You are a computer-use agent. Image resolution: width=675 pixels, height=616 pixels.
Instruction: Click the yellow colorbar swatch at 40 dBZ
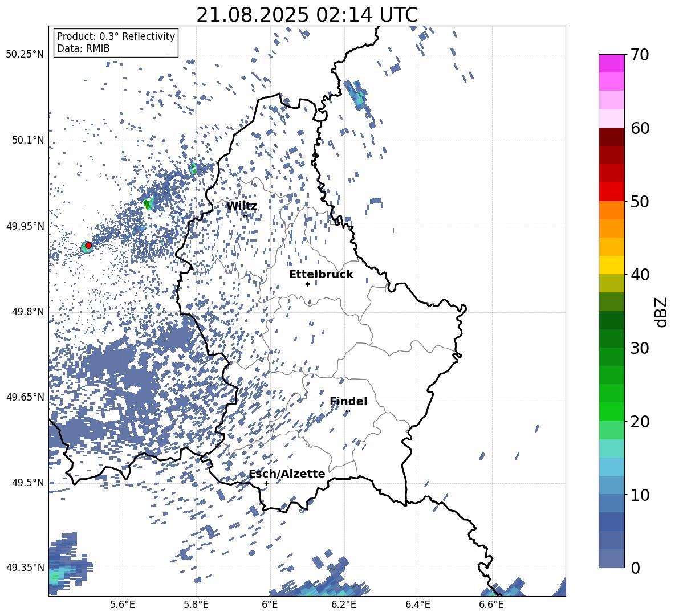pos(611,265)
